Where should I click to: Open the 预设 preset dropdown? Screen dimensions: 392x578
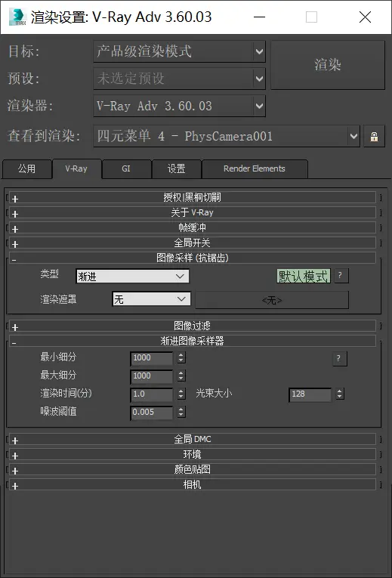point(180,79)
